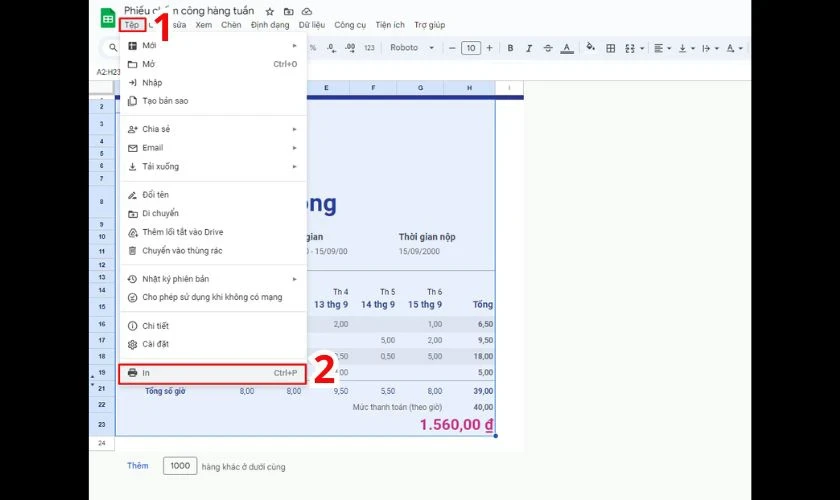Choose Thêm lối tắt vào Drive

click(x=213, y=232)
